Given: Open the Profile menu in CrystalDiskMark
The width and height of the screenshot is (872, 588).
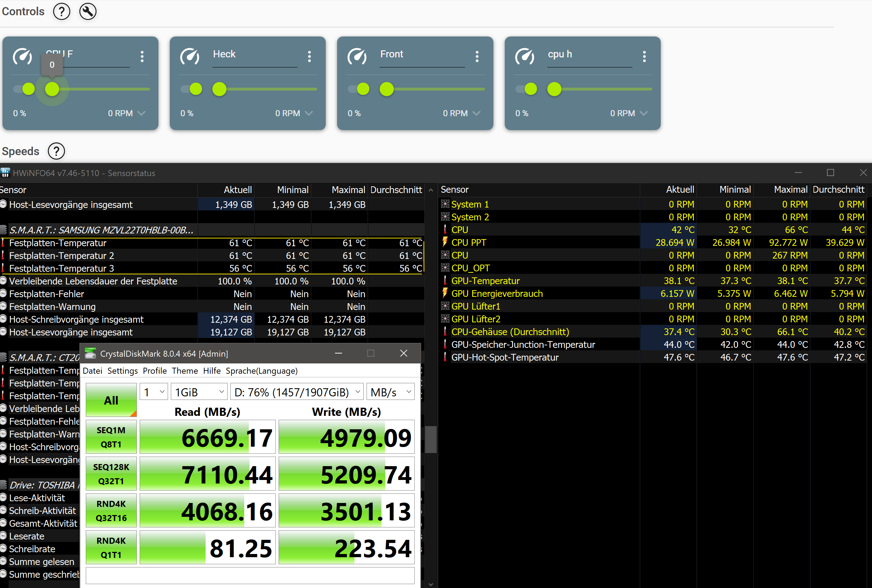Looking at the screenshot, I should point(155,371).
